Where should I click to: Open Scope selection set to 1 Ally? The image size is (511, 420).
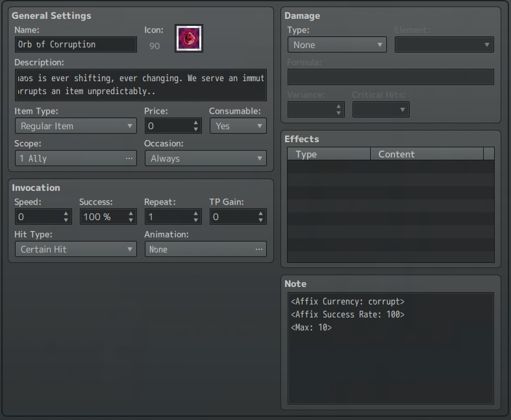pyautogui.click(x=75, y=158)
